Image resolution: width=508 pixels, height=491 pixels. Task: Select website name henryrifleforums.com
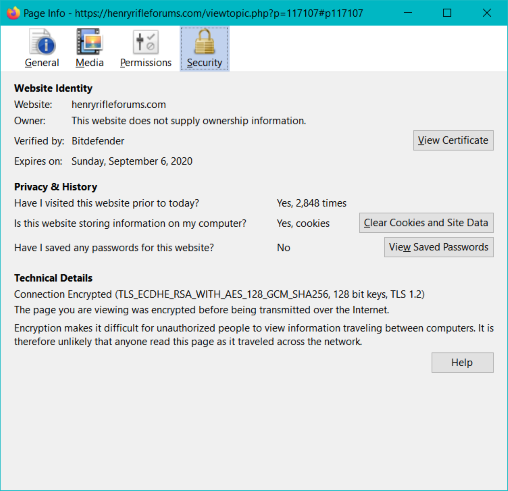click(x=119, y=105)
